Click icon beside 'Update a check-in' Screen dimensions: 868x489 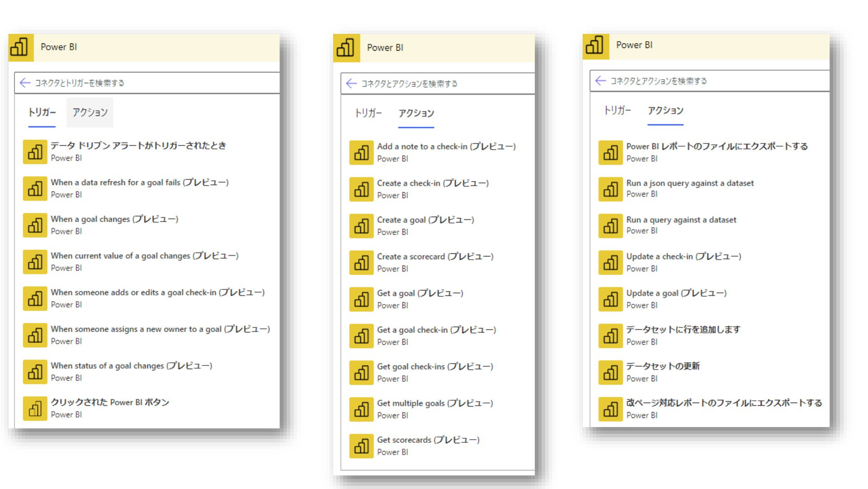(611, 262)
